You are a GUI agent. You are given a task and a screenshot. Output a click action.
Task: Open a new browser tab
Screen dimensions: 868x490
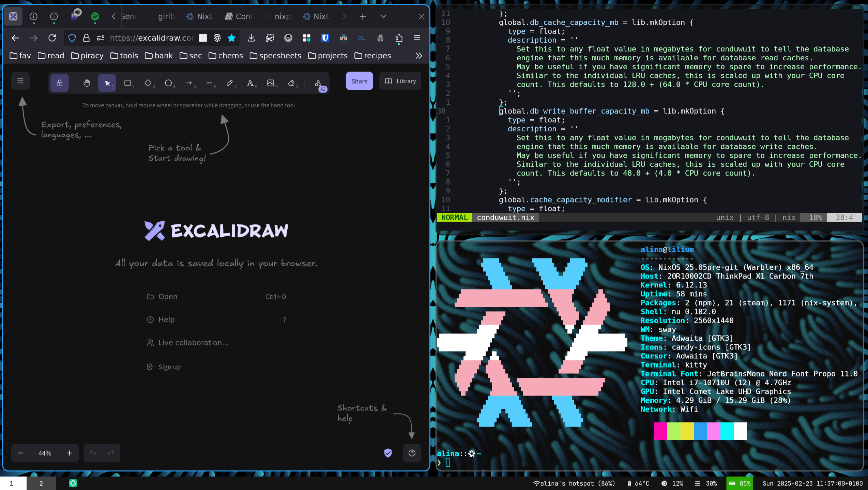pos(363,16)
